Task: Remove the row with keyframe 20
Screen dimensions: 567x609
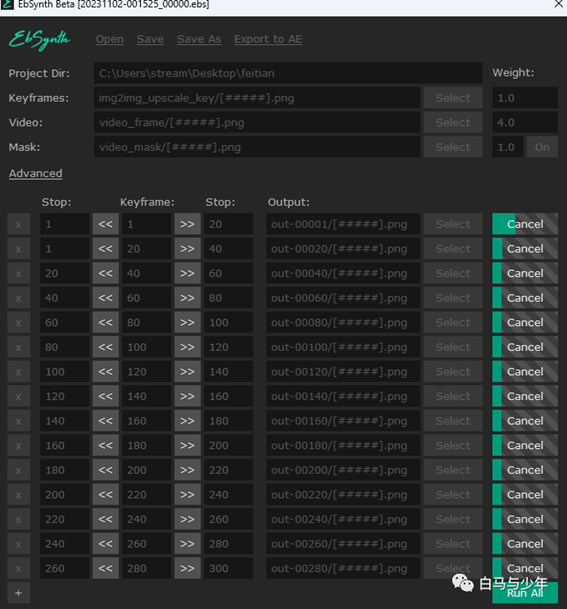Action: (19, 249)
